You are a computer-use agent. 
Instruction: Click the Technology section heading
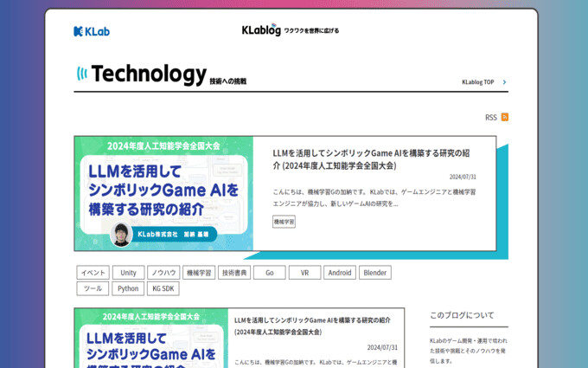(x=149, y=74)
